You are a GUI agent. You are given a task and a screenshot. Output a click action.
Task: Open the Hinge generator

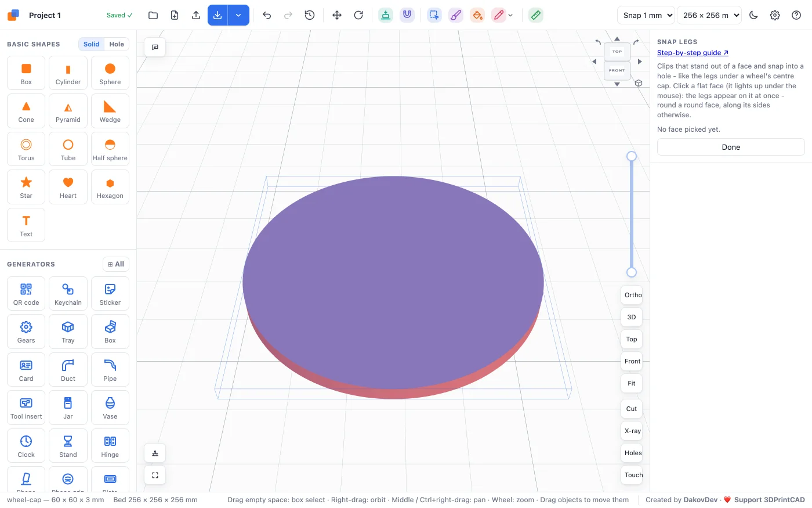pos(110,446)
